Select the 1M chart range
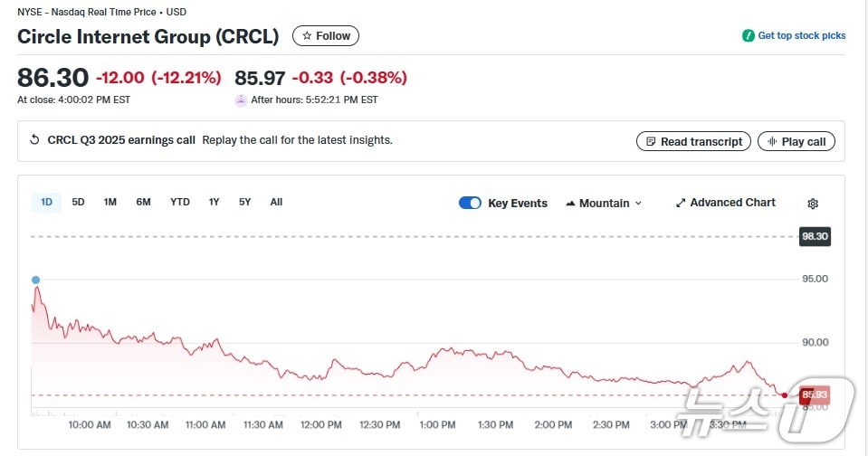868x456 pixels. pos(110,202)
